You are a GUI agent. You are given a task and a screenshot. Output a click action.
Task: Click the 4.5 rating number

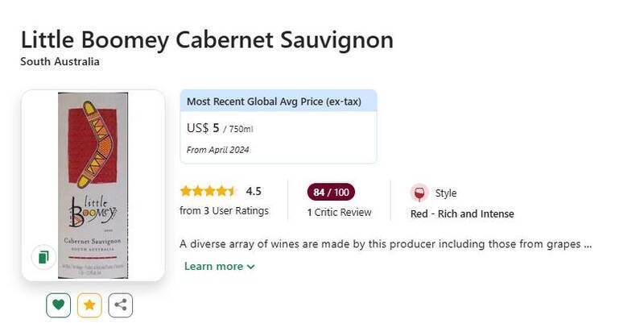pos(254,192)
